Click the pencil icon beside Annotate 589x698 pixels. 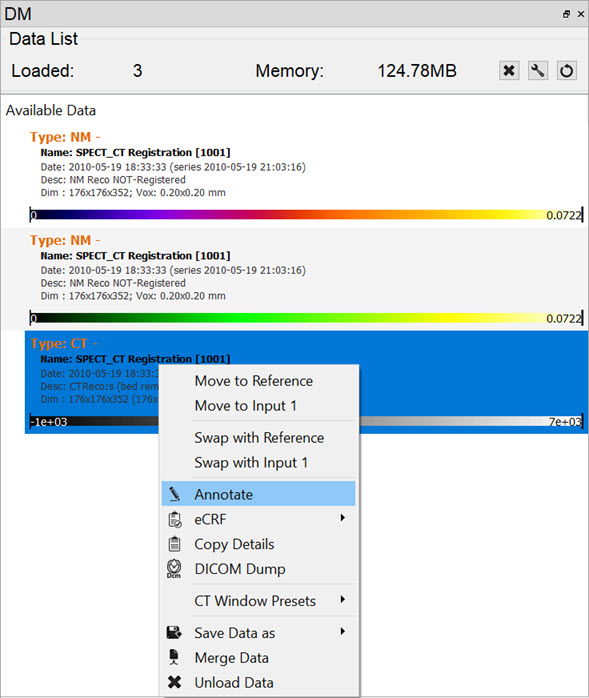tap(174, 494)
